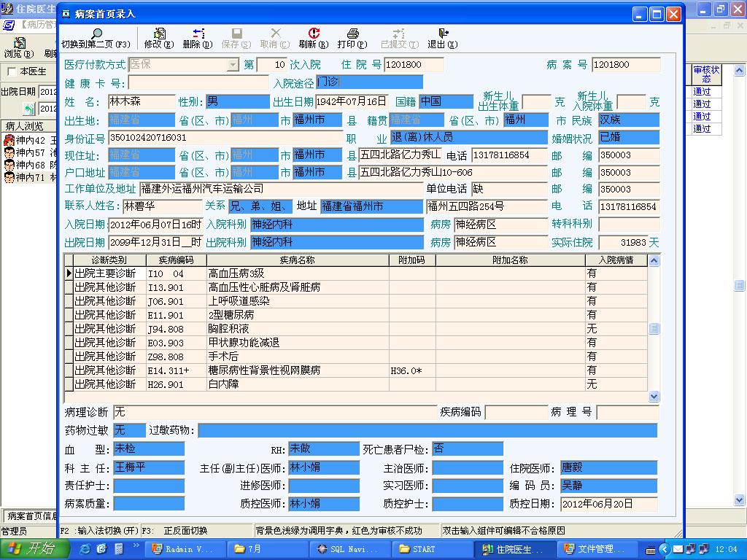Image resolution: width=747 pixels, height=560 pixels.
Task: Click the 住院医师 field 唐毅
Action: point(609,467)
